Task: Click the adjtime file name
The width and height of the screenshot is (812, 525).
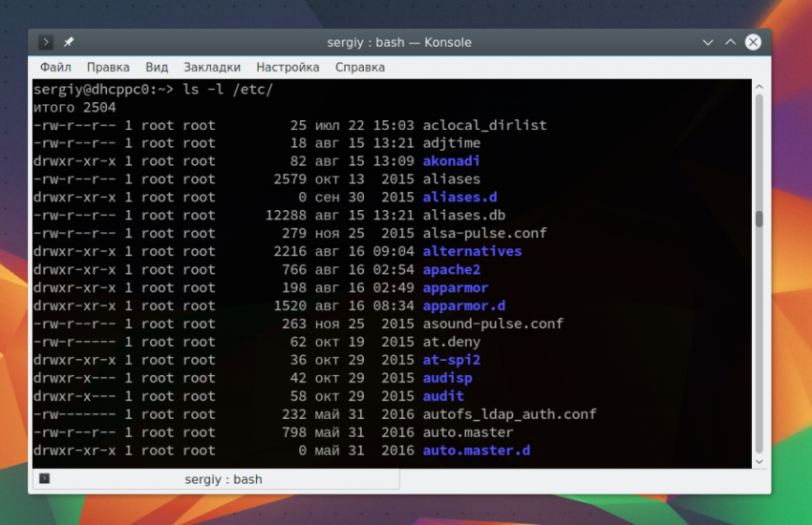Action: click(x=452, y=143)
